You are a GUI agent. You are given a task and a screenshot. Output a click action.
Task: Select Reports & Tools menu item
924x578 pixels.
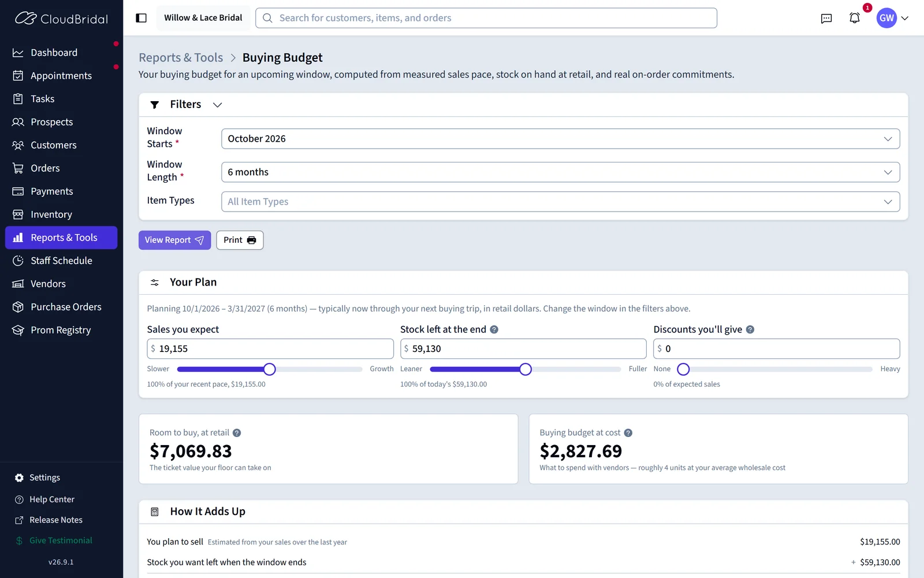point(61,238)
